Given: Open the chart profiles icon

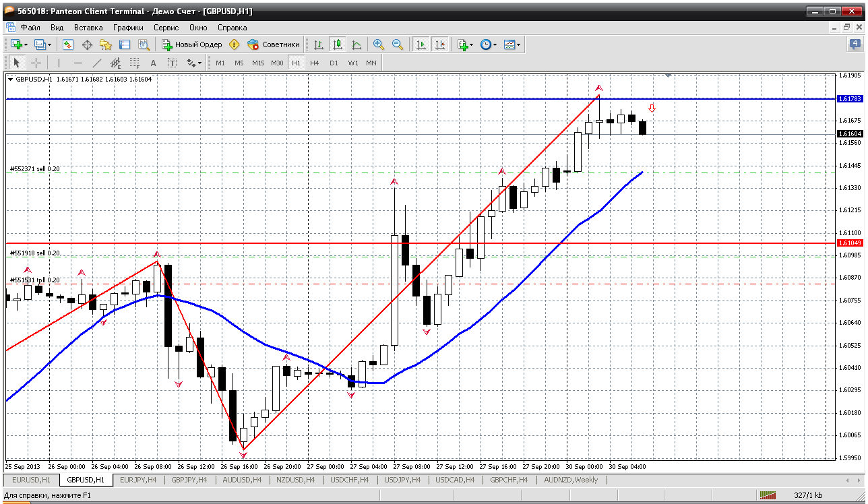Looking at the screenshot, I should tap(42, 44).
